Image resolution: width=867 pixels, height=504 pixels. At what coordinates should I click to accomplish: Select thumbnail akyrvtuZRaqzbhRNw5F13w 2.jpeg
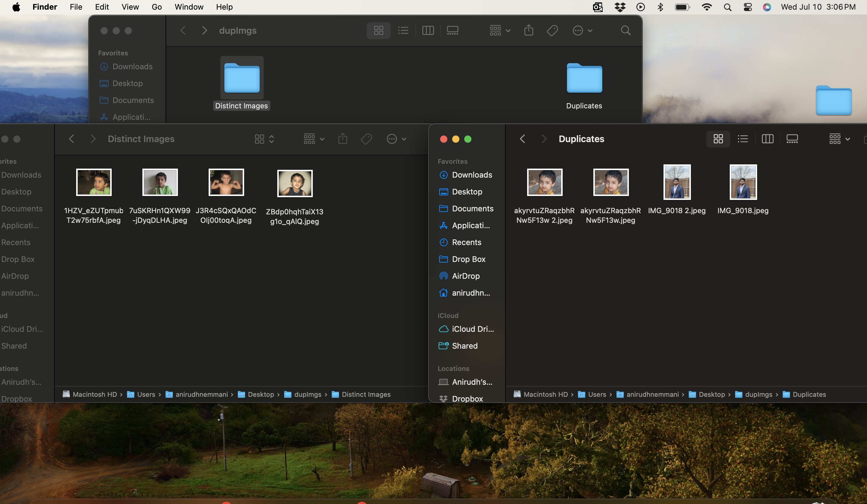545,182
